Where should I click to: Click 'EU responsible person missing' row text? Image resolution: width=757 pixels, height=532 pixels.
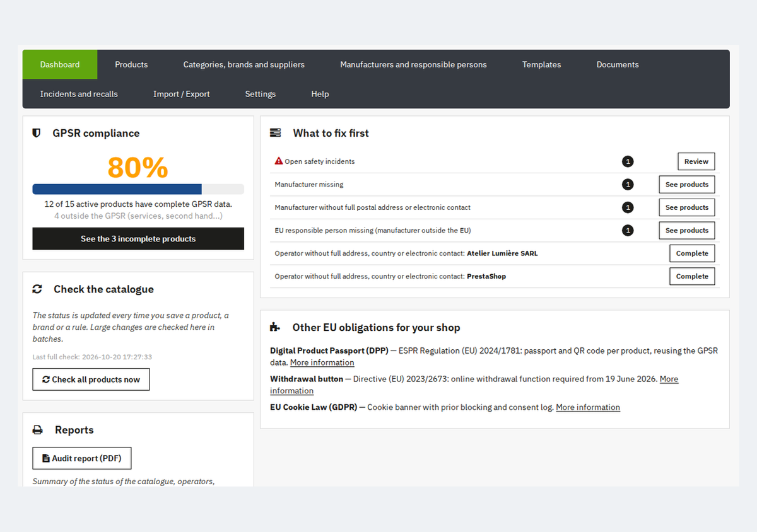373,231
